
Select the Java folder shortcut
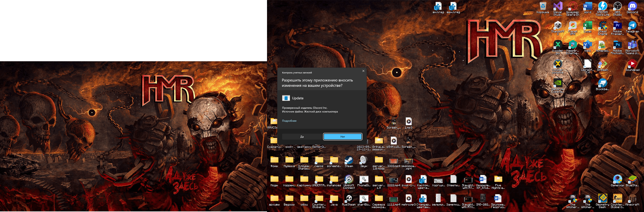(334, 200)
